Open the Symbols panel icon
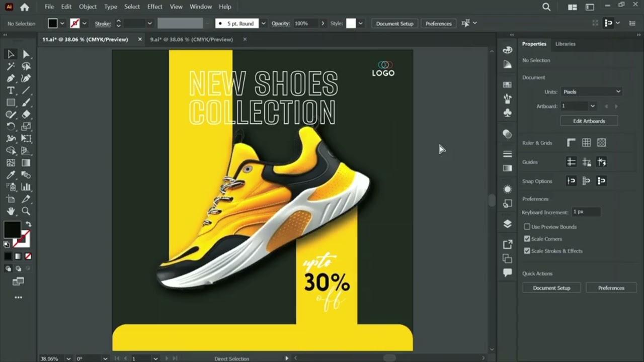The image size is (644, 362). coord(508,113)
